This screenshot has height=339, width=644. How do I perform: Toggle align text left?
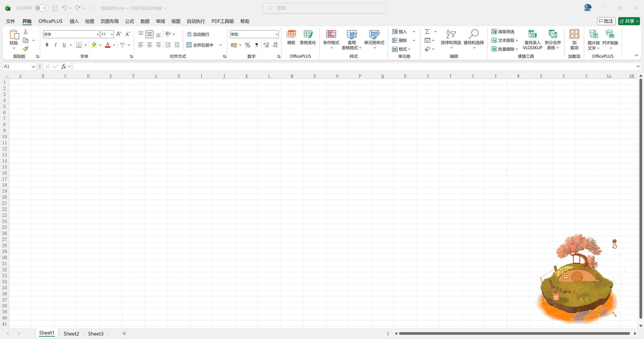pos(141,45)
